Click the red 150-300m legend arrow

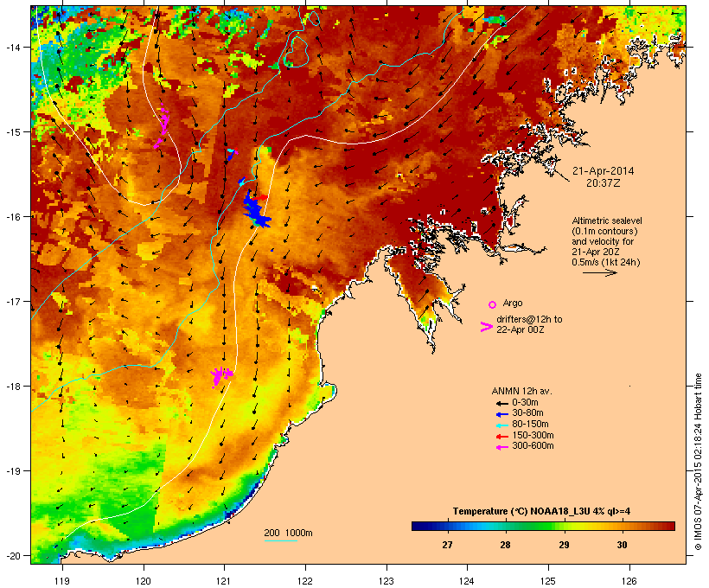[x=501, y=437]
